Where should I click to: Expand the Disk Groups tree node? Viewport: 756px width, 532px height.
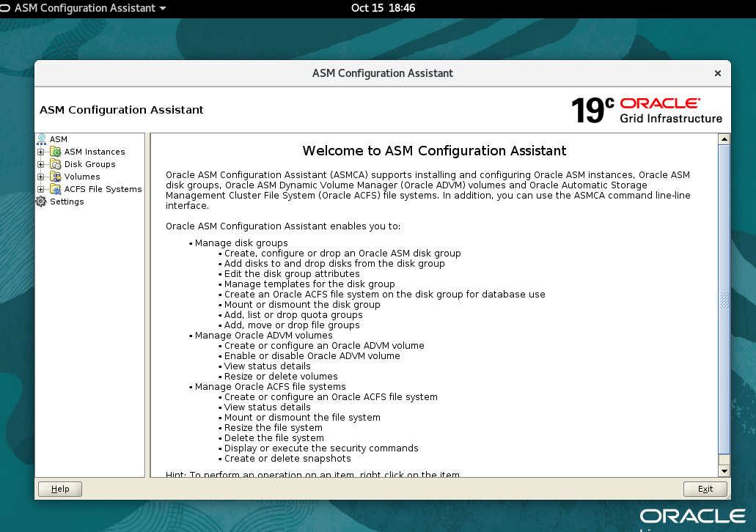41,164
